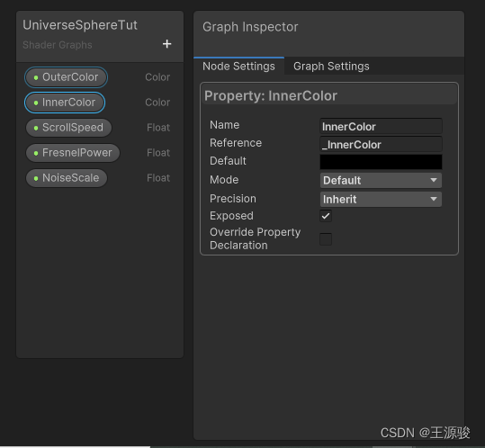Screen dimensions: 485x448
Task: Uncheck the Exposed checkbox
Action: [x=326, y=216]
